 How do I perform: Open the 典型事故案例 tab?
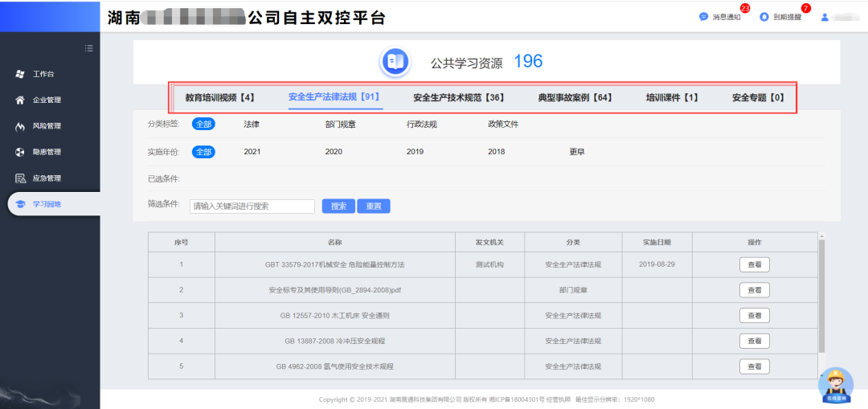point(575,97)
